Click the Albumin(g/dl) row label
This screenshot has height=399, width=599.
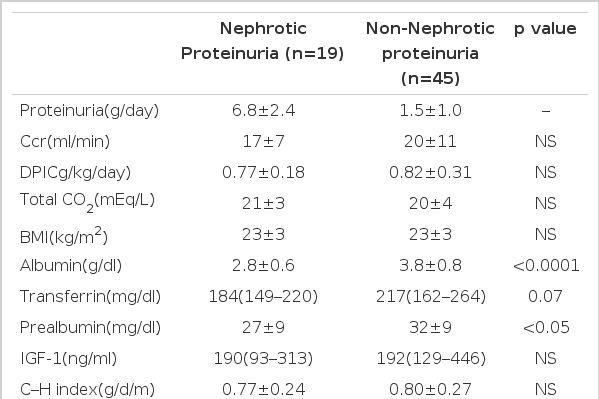[x=71, y=266]
